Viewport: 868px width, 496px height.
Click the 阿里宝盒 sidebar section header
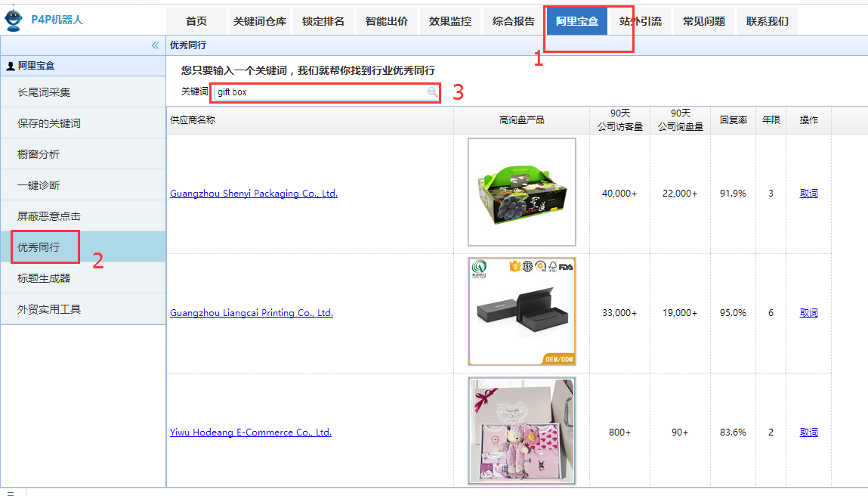[x=83, y=65]
